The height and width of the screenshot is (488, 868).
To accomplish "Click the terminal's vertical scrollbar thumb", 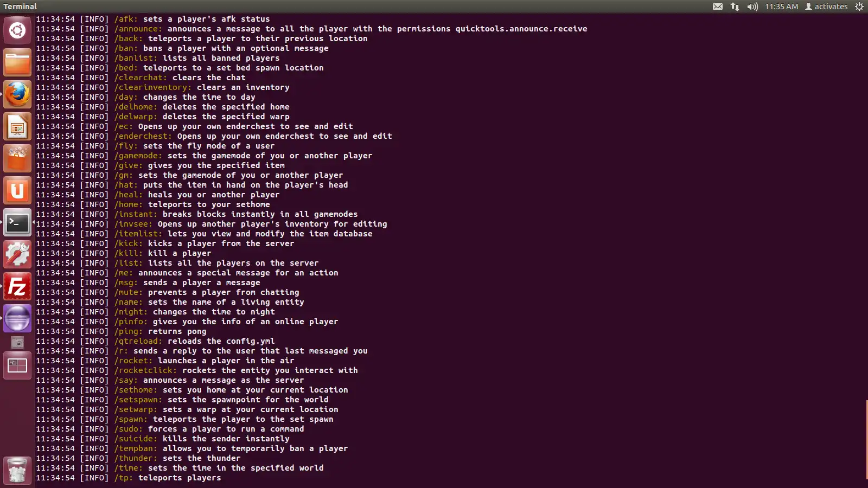I will (866, 439).
